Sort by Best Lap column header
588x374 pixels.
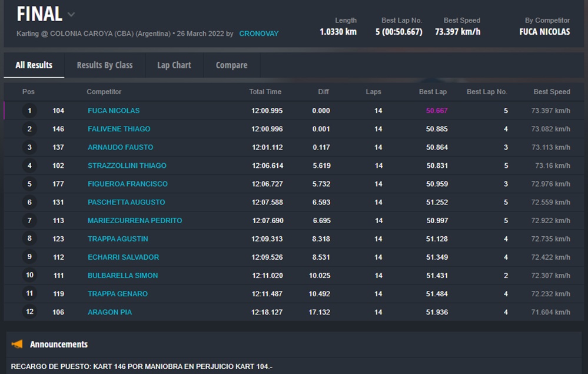tap(433, 92)
